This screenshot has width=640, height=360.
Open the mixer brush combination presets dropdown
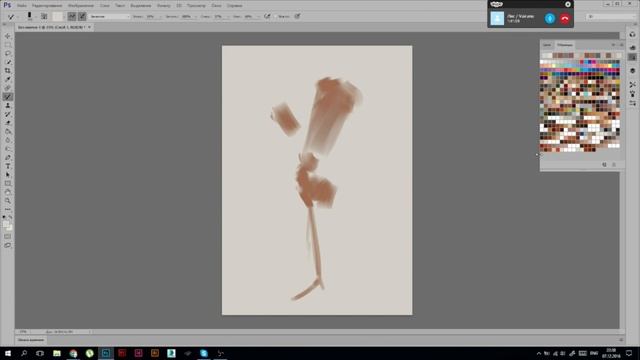click(x=109, y=16)
